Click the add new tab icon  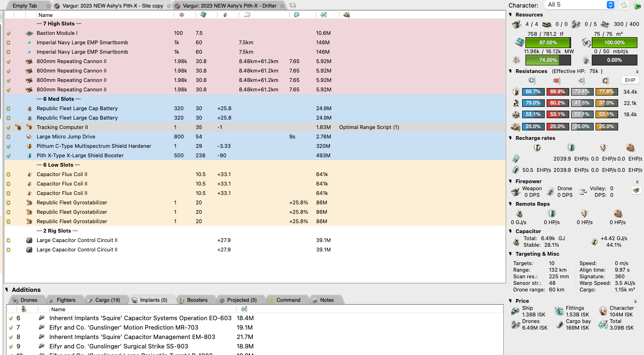[x=293, y=6]
